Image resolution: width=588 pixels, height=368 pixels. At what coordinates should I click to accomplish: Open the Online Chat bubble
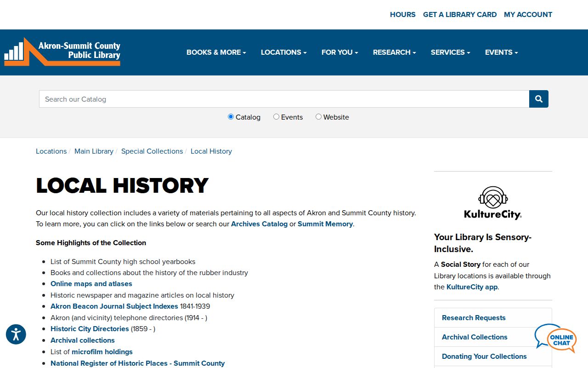(x=555, y=338)
